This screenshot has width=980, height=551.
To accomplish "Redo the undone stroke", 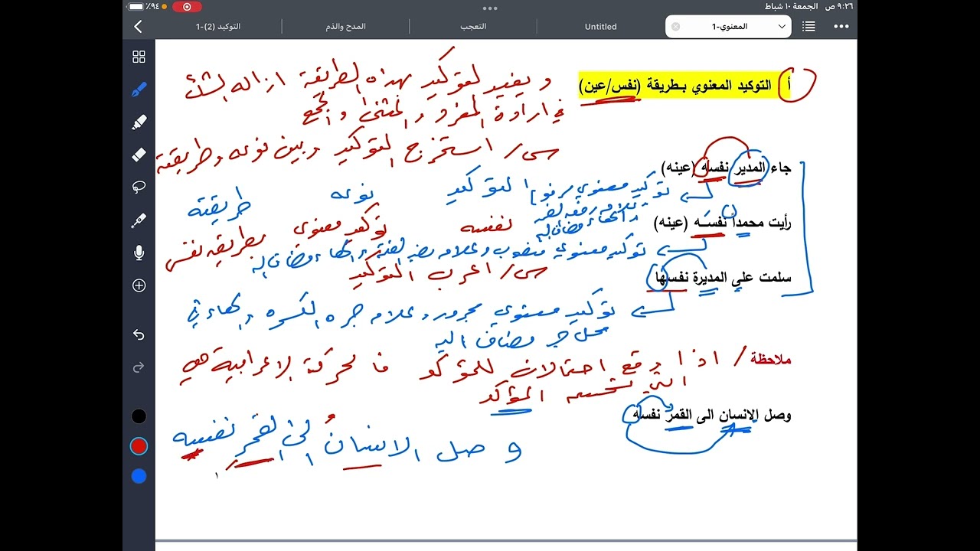I will click(x=139, y=367).
